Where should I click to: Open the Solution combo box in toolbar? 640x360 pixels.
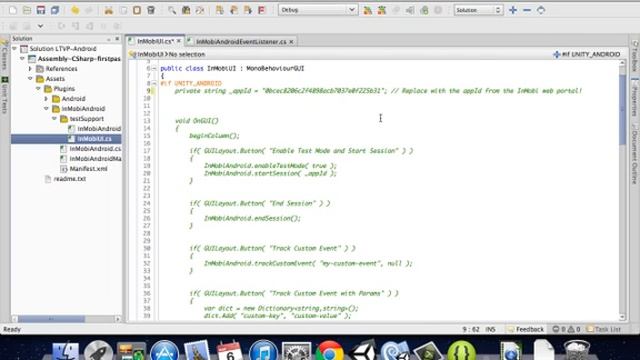click(x=478, y=10)
